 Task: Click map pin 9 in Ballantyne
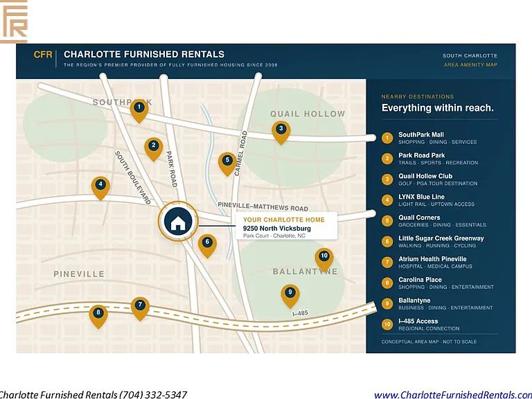point(290,296)
